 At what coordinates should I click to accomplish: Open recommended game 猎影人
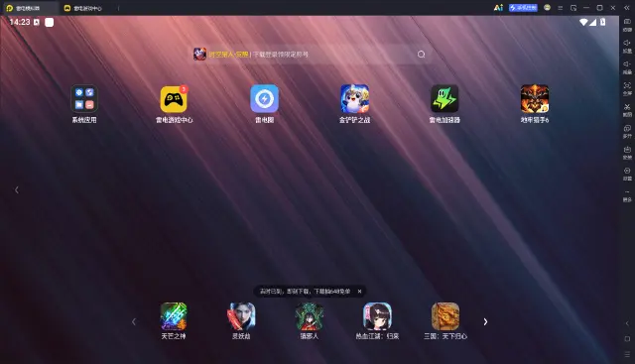pyautogui.click(x=310, y=316)
